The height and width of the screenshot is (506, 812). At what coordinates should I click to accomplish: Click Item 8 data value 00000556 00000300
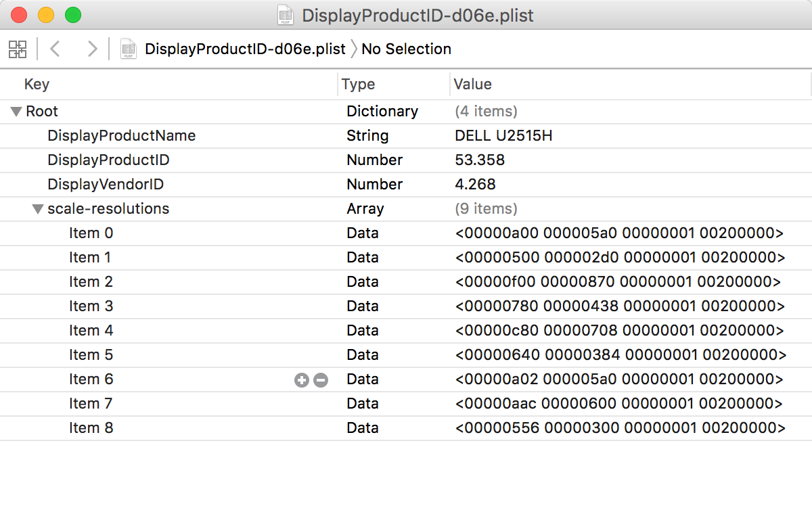[620, 428]
